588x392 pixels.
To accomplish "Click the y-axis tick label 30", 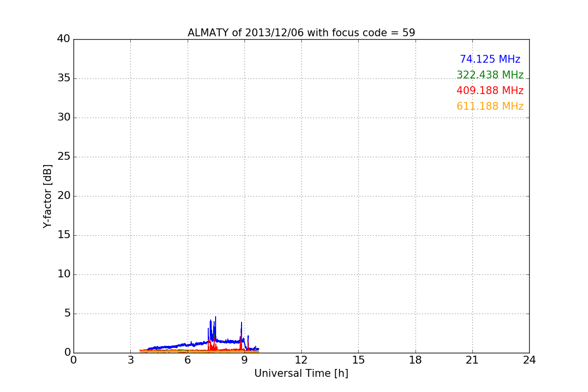I will click(x=64, y=118).
